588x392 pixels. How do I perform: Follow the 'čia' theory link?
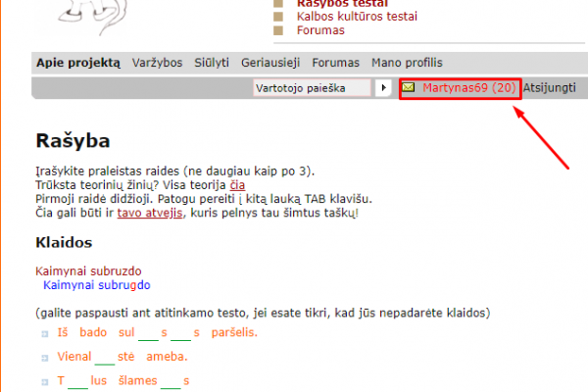[x=237, y=185]
